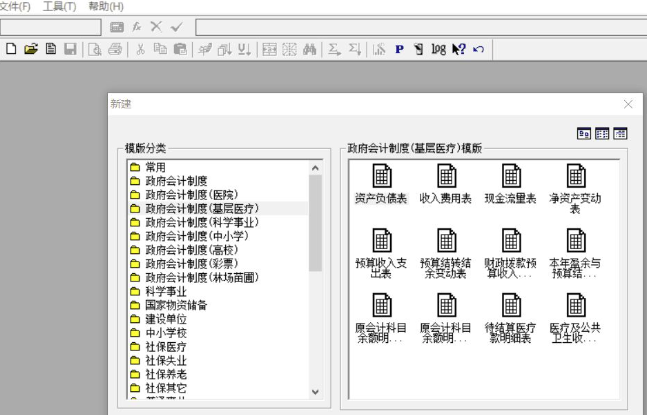Click the category list scroll down arrow
Screen dimensions: 647x415
coord(315,392)
